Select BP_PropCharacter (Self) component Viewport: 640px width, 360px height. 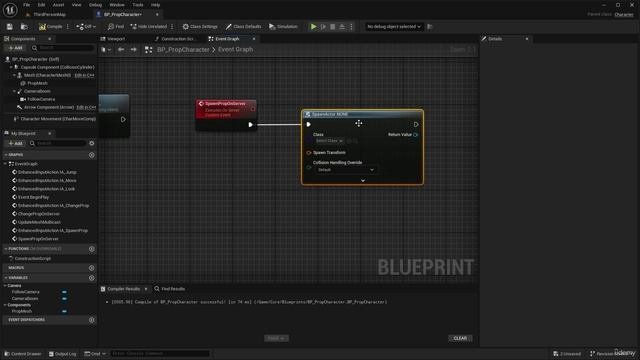36,59
